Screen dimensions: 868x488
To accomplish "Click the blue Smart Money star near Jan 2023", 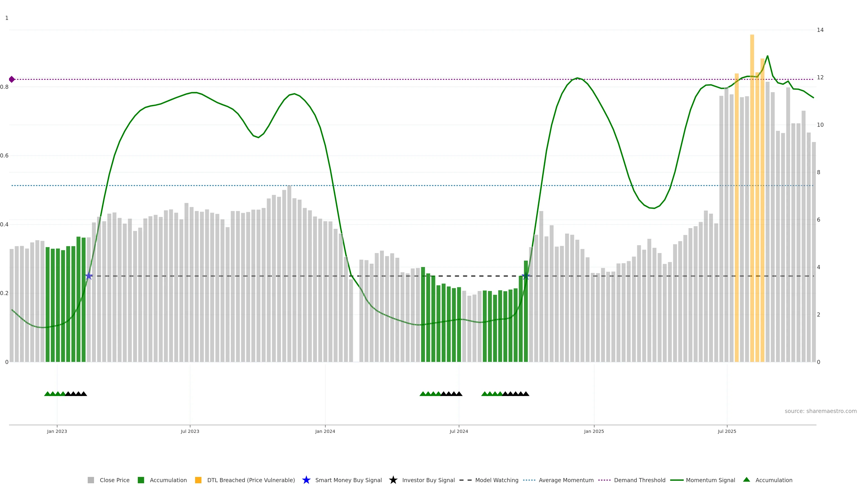I will click(89, 276).
